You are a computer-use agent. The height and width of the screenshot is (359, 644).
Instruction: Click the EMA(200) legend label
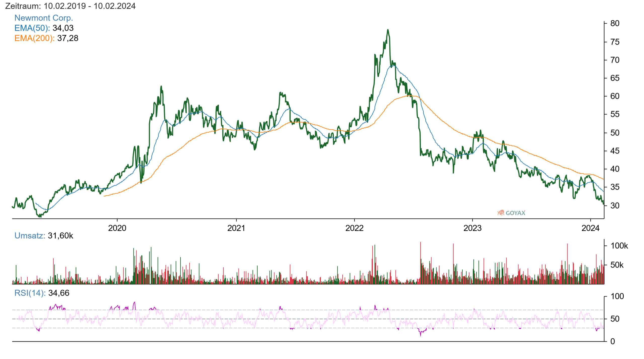[x=34, y=38]
